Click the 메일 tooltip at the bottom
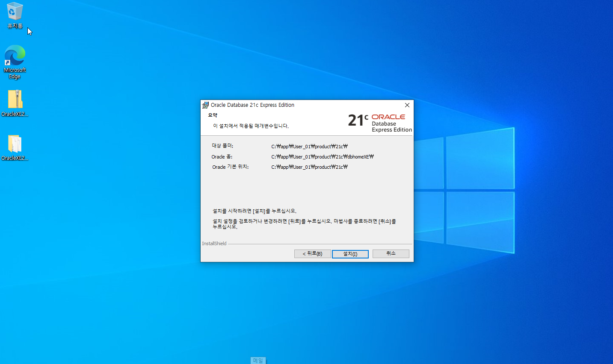 (258, 361)
